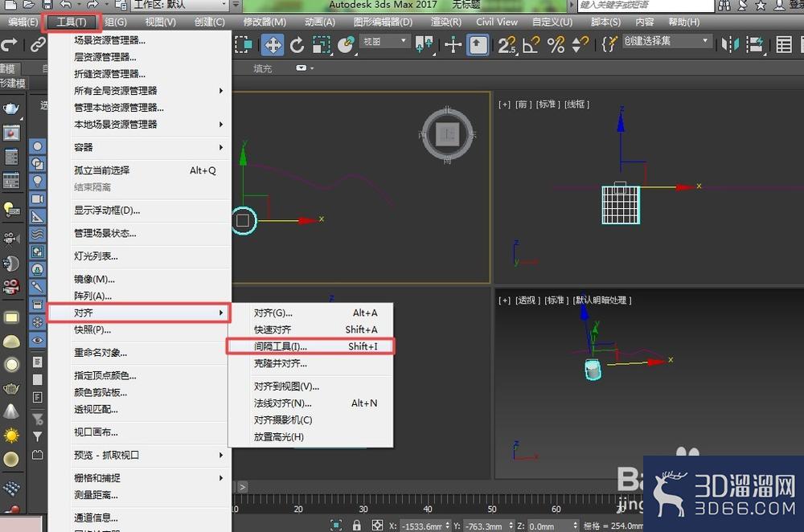Image resolution: width=804 pixels, height=532 pixels.
Task: Open the 动画(A) menu
Action: pyautogui.click(x=319, y=22)
